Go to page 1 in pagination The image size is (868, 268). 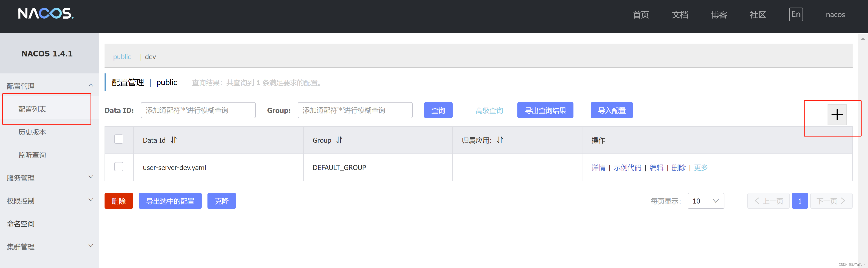tap(800, 201)
